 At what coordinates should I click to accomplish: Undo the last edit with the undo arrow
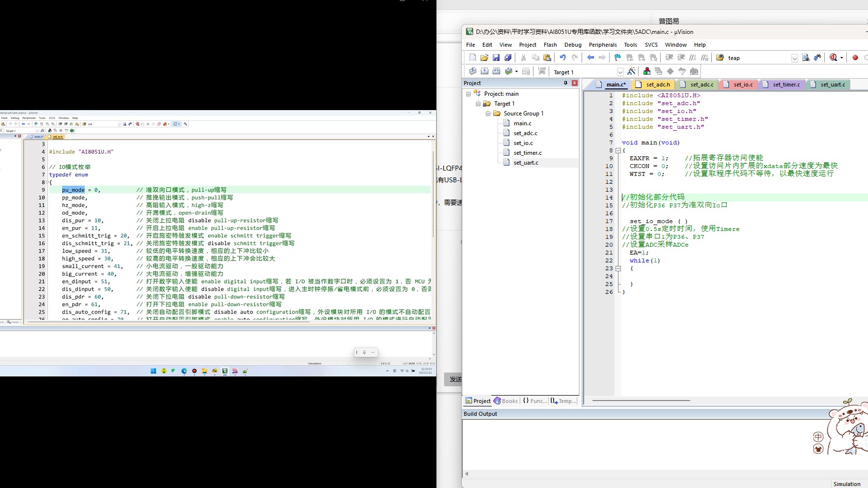pyautogui.click(x=563, y=57)
